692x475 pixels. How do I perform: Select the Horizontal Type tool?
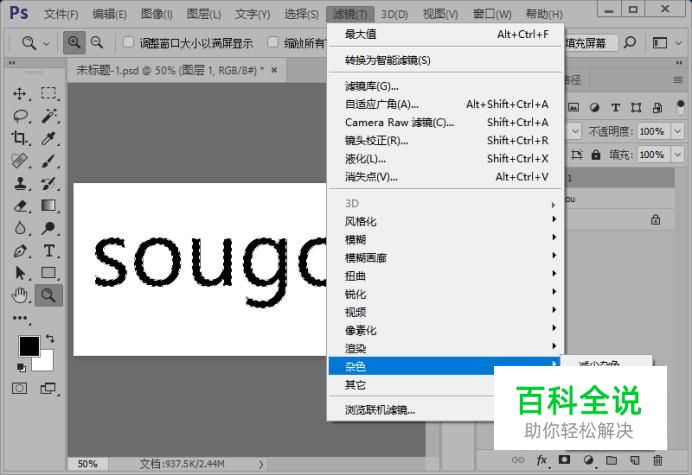click(x=49, y=251)
